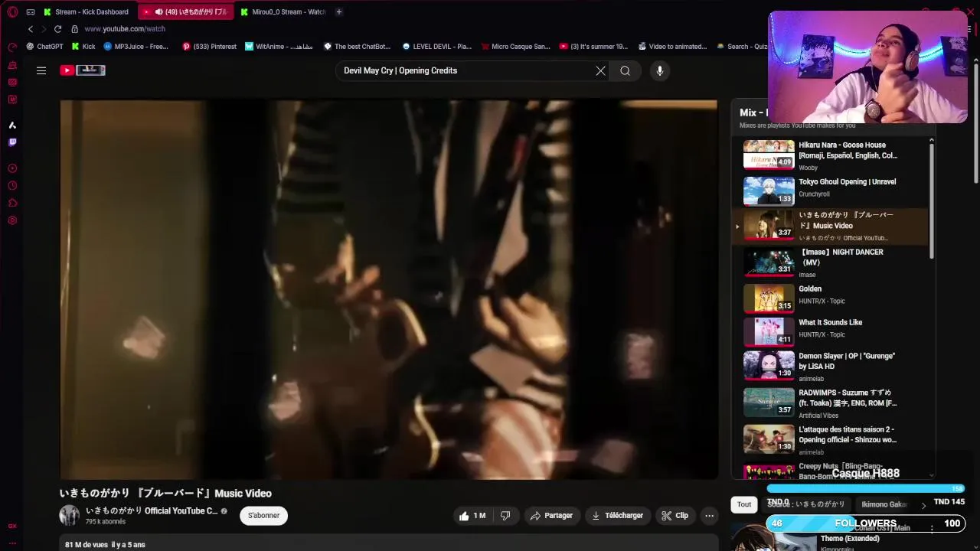Open the sidebar extensions cube icon
This screenshot has height=551, width=980.
click(12, 203)
